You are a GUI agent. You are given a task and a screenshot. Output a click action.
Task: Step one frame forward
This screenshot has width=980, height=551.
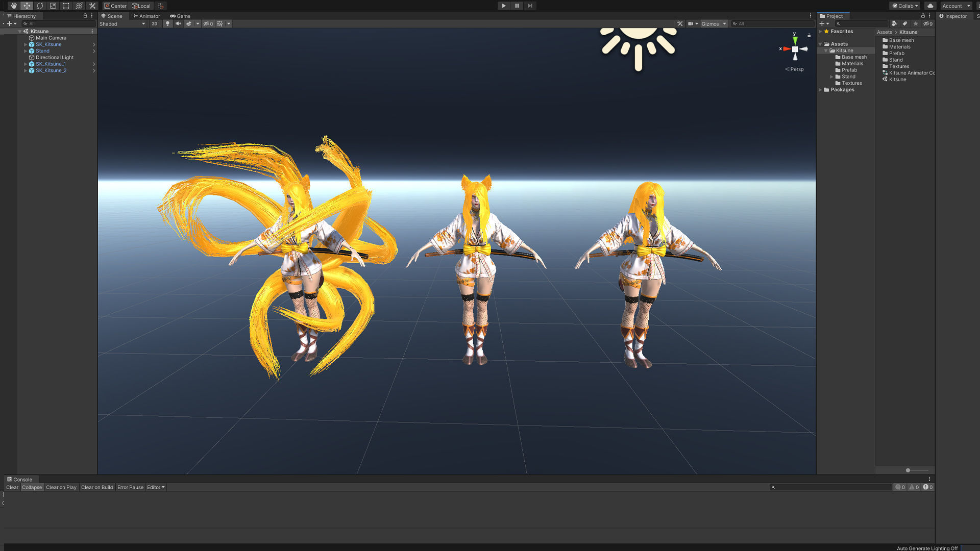[x=530, y=6]
